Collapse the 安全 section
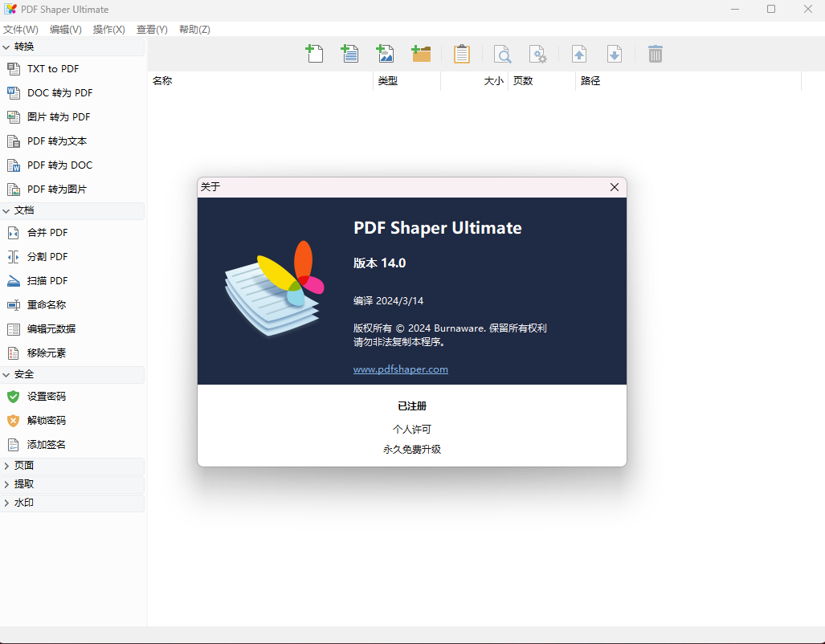 (72, 375)
